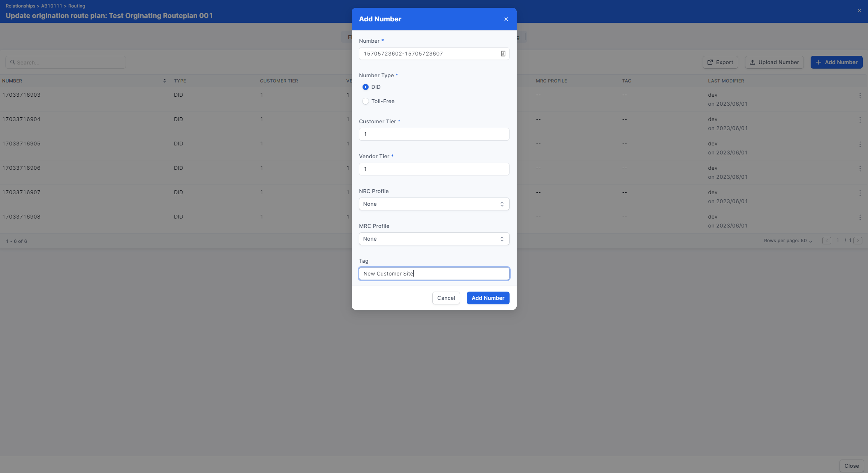Screen dimensions: 868x473
Task: Click the Export button
Action: coord(720,62)
